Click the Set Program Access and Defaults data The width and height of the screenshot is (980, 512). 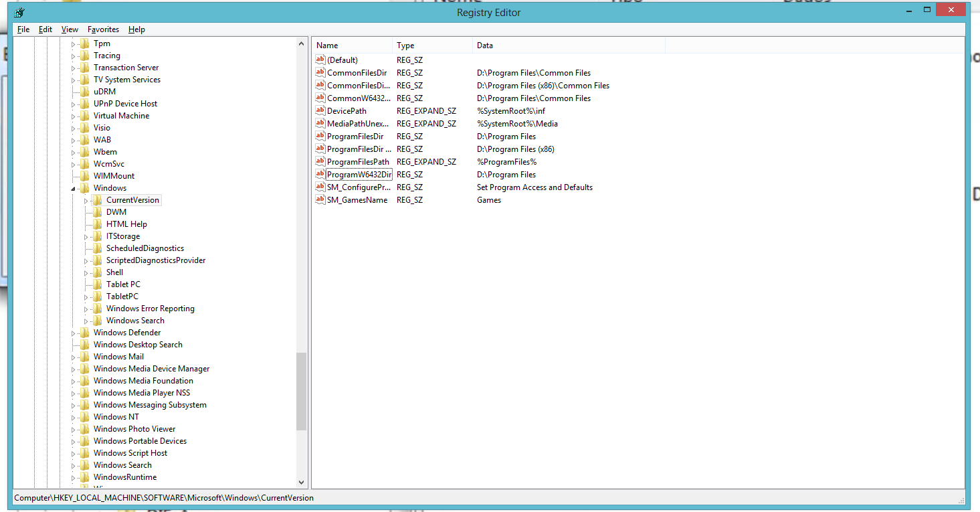pos(534,187)
